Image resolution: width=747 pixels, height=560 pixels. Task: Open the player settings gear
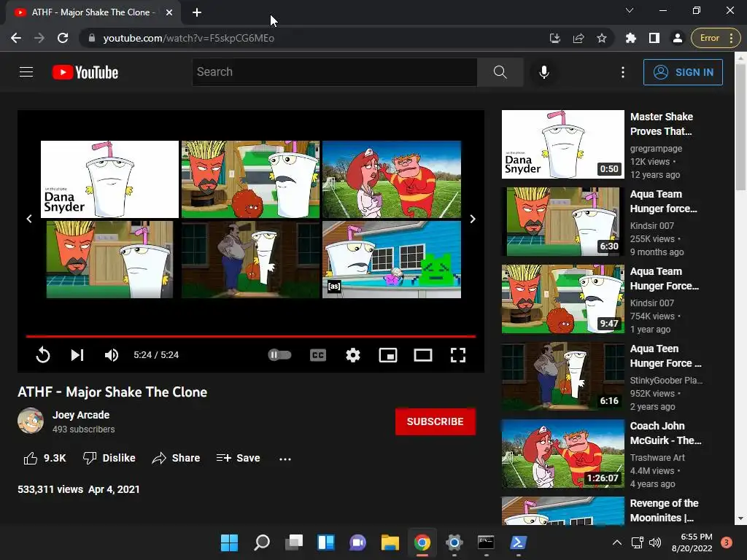353,355
